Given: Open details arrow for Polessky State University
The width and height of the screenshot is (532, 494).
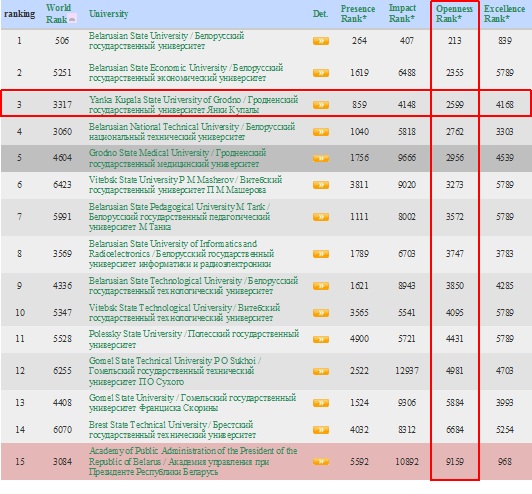Looking at the screenshot, I should click(x=321, y=339).
